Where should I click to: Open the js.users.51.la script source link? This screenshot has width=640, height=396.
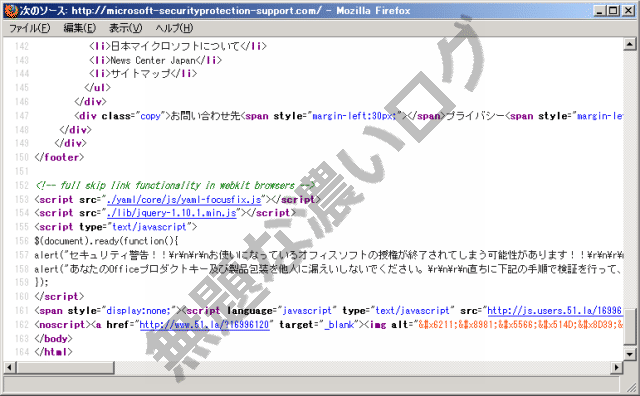tap(555, 311)
